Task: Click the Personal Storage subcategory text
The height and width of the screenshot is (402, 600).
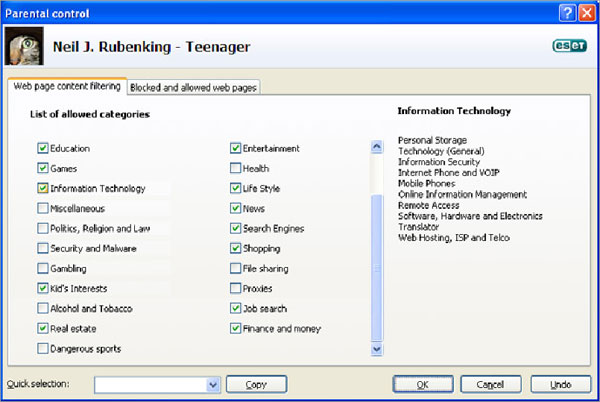Action: 432,140
